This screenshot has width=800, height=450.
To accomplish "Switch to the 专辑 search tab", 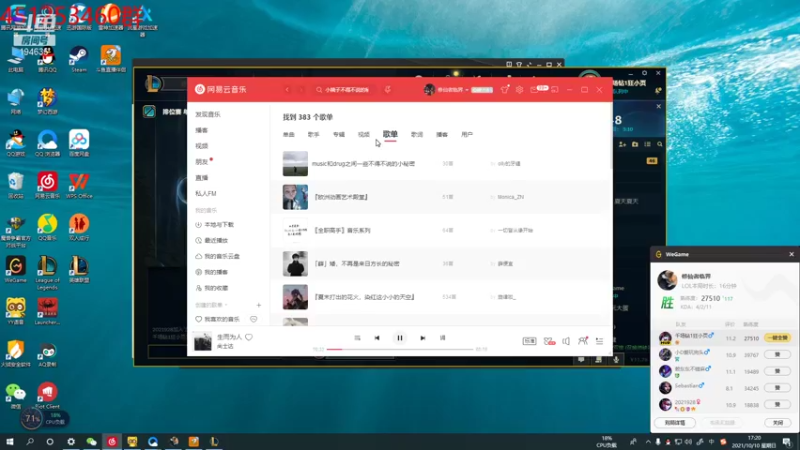I will coord(339,135).
